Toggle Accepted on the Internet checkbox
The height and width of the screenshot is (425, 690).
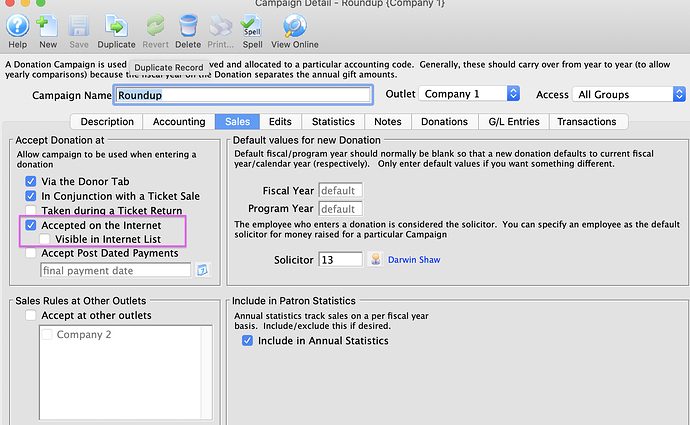click(31, 225)
